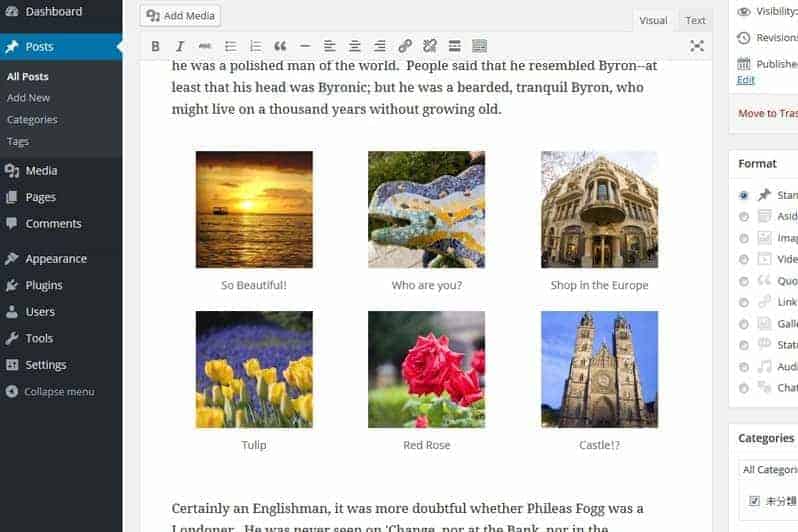Viewport: 798px width, 532px height.
Task: Select the Audio post format radio
Action: 744,367
